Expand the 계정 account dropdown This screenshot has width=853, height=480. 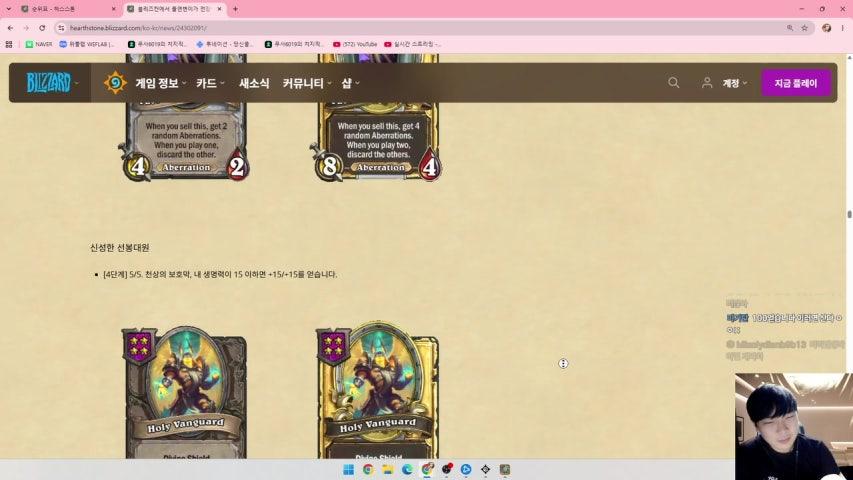coord(734,83)
